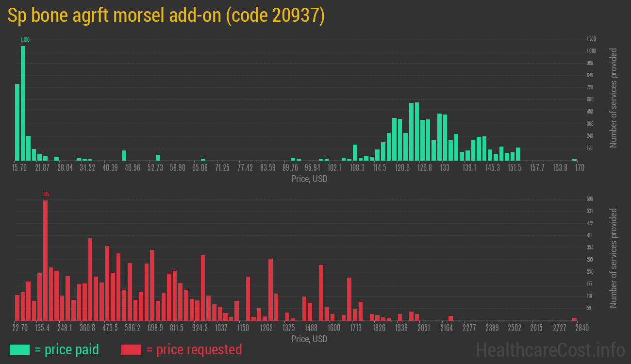Click the 'Price, USD' label under red chart
The height and width of the screenshot is (364, 631).
(x=309, y=339)
